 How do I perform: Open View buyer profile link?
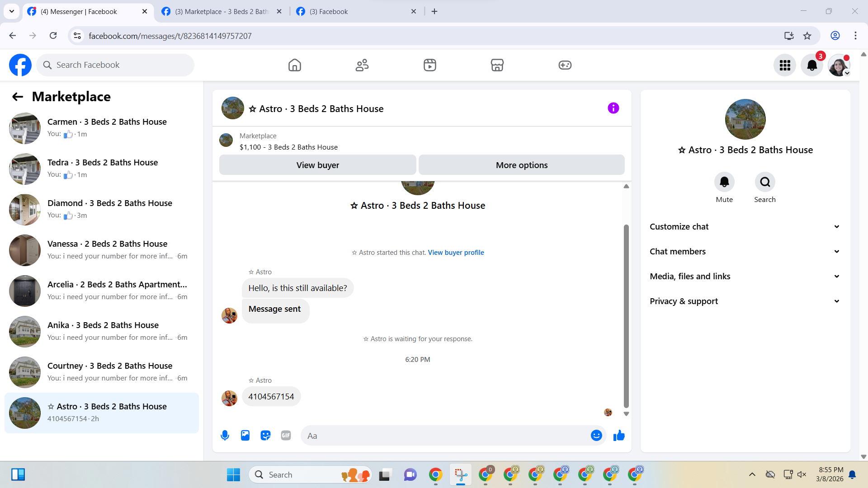pyautogui.click(x=456, y=253)
